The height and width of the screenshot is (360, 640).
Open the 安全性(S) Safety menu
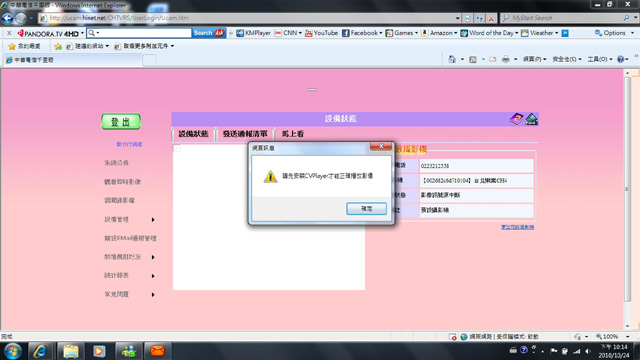(567, 60)
